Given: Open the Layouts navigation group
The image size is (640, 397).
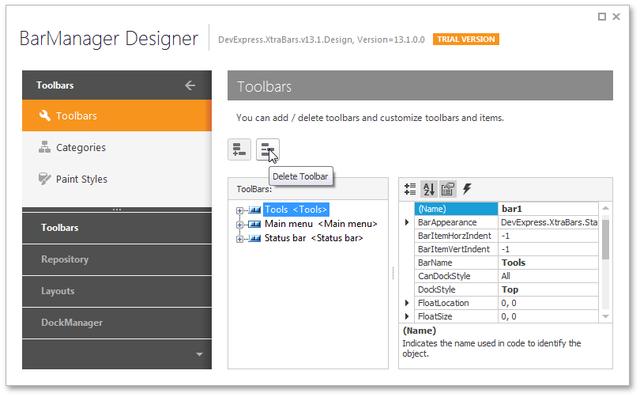Looking at the screenshot, I should coord(117,291).
